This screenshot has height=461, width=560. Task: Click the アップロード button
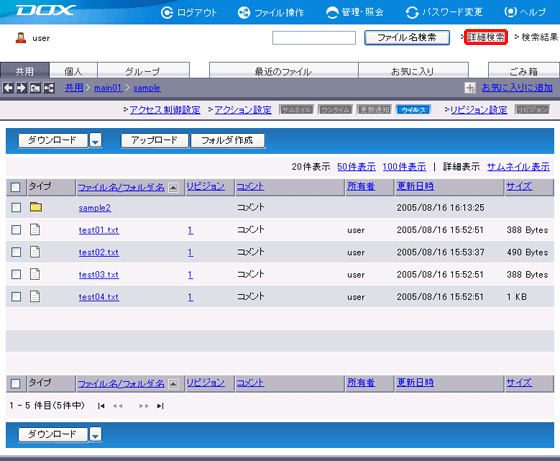[x=154, y=141]
